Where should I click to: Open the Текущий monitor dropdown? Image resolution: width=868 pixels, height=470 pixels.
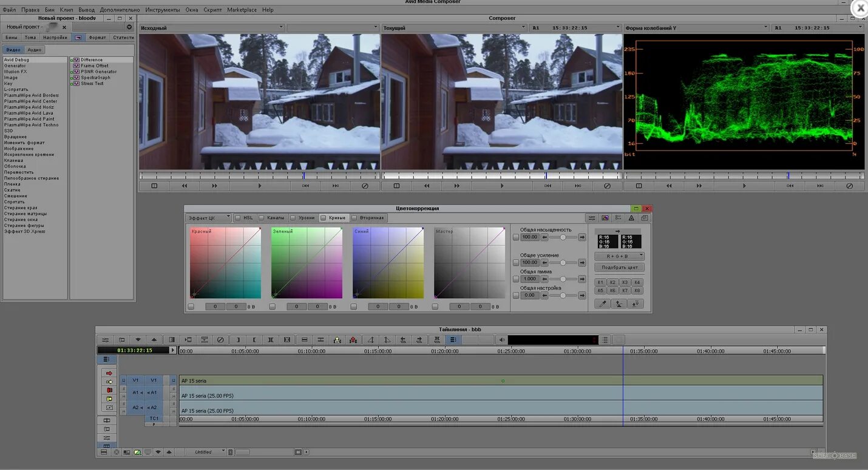[x=454, y=28]
